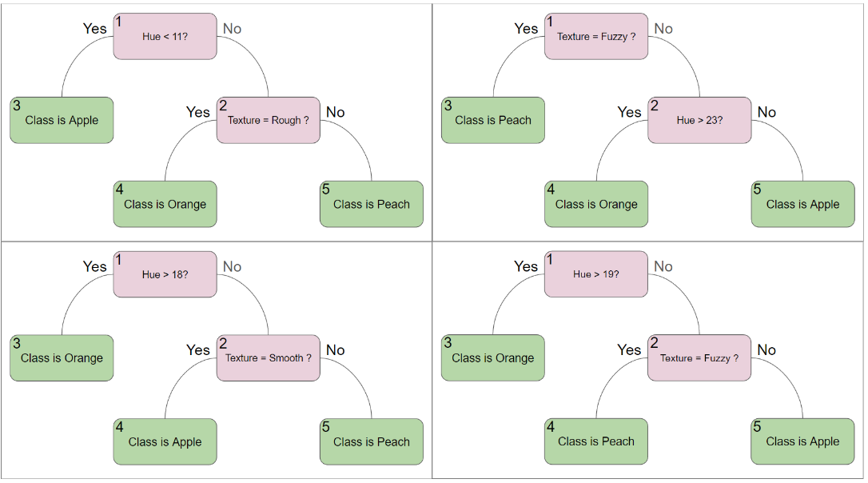Pick Class is Apple under "Hue > 23?"
Image resolution: width=868 pixels, height=483 pixels.
[x=802, y=204]
